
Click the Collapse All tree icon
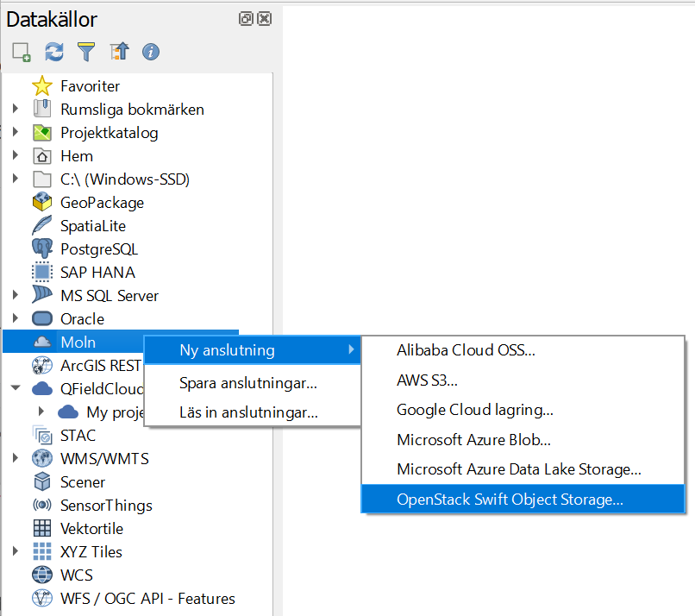119,52
